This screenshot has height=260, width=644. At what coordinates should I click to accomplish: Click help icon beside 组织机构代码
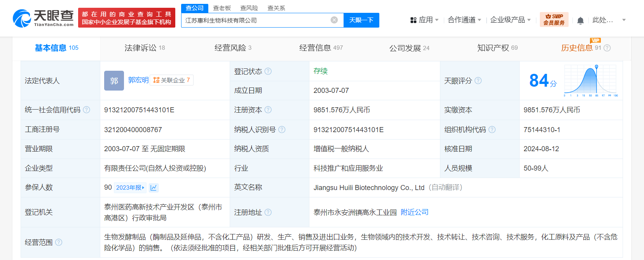tap(492, 129)
